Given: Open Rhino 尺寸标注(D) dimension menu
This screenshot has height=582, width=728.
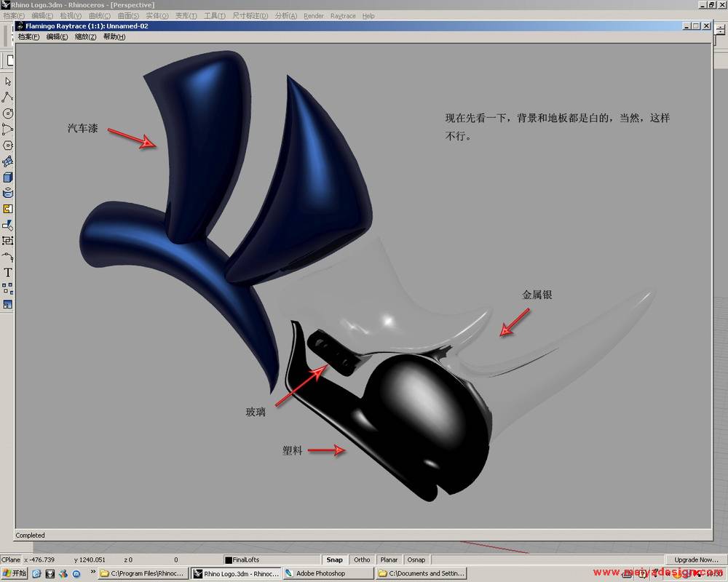Looking at the screenshot, I should coord(250,16).
